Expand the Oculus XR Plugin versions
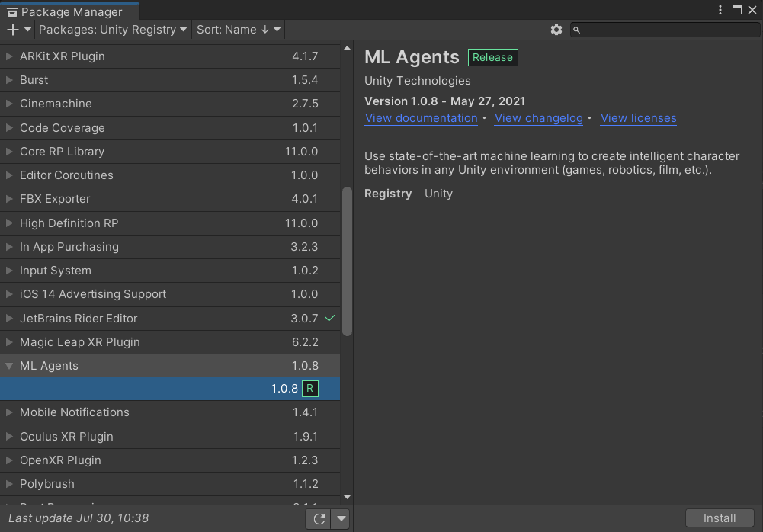Screen dimensions: 763x532 pyautogui.click(x=8, y=437)
